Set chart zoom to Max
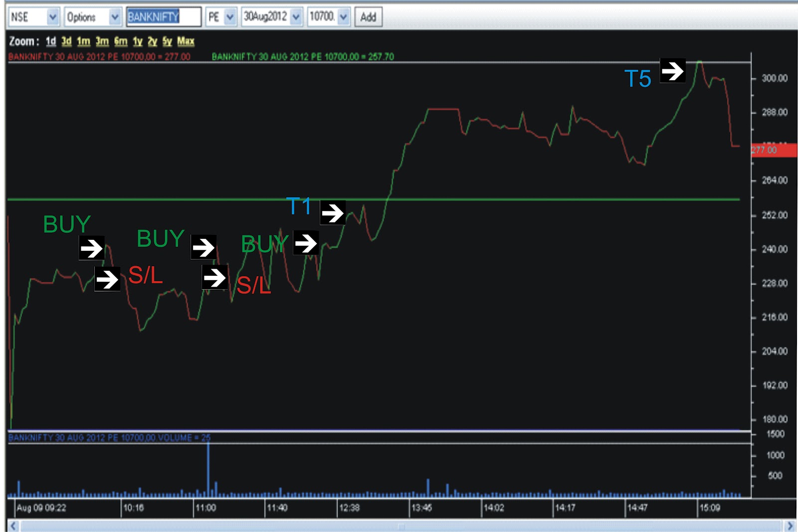 pyautogui.click(x=186, y=41)
